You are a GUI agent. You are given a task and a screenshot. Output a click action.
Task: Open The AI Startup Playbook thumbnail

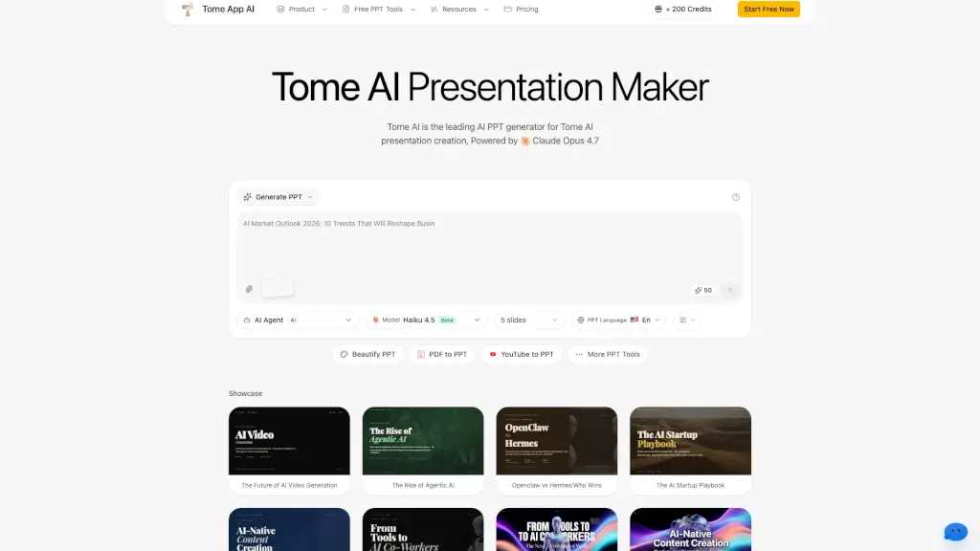pyautogui.click(x=691, y=441)
